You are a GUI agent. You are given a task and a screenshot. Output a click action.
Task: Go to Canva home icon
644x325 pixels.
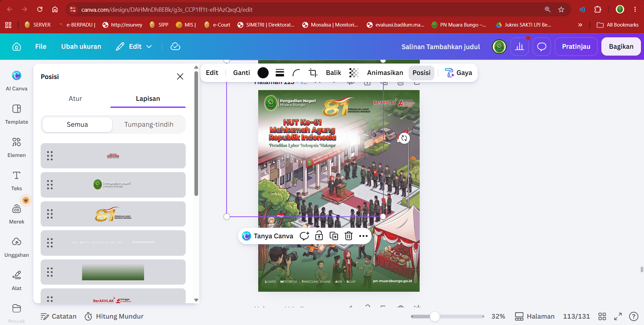[x=16, y=47]
